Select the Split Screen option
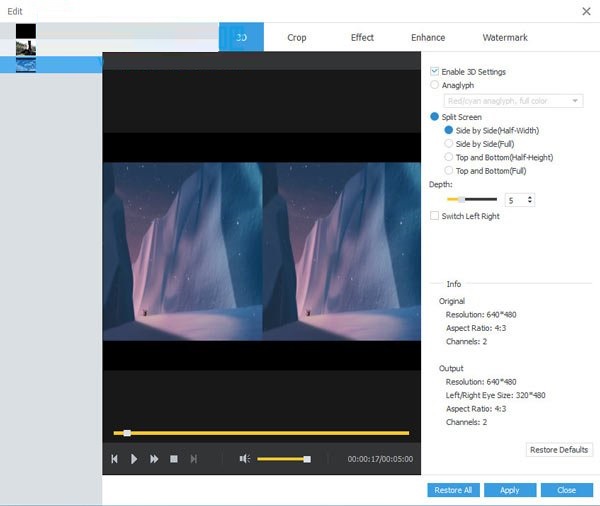 (434, 117)
